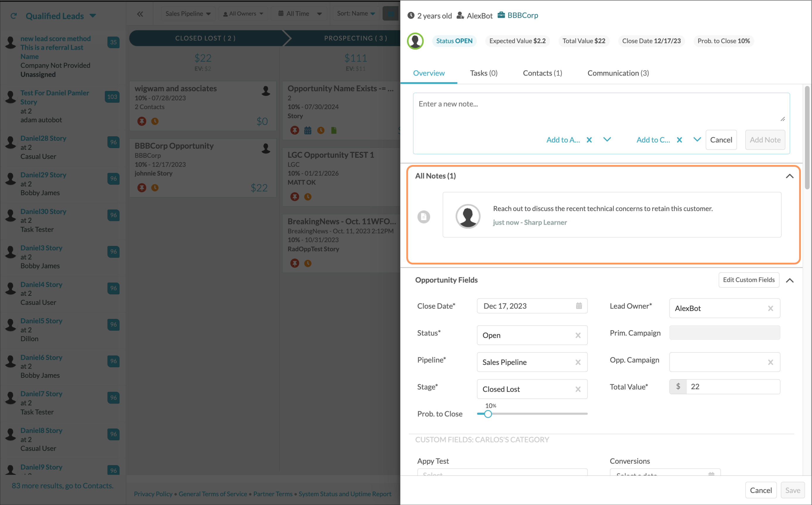Open the Privacy Policy link
This screenshot has width=812, height=505.
click(x=153, y=494)
